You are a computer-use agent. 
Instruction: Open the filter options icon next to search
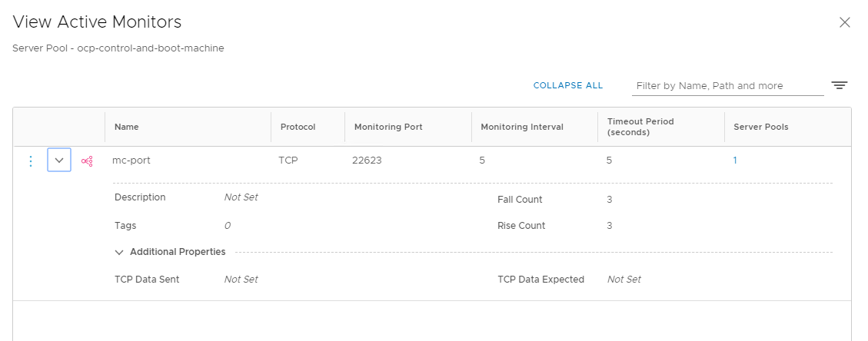[x=840, y=85]
